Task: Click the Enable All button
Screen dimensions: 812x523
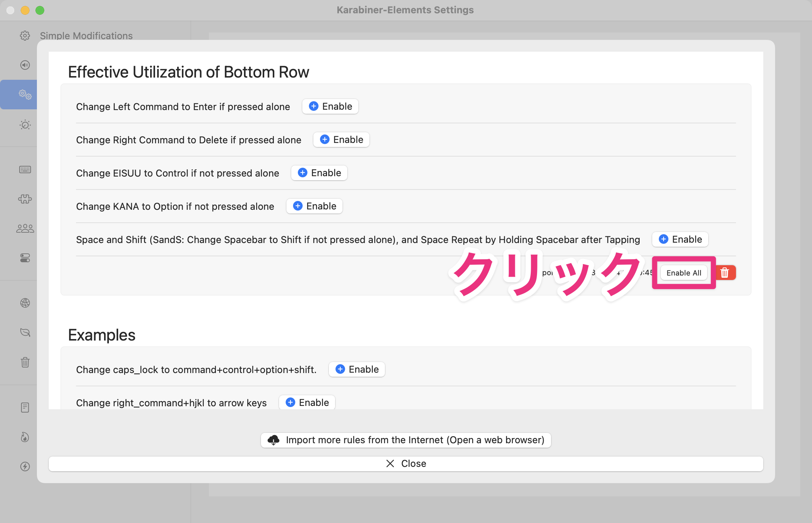Action: tap(684, 273)
